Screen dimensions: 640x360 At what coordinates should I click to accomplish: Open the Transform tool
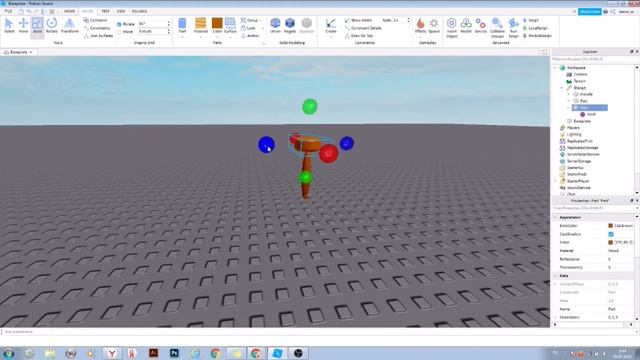tap(69, 26)
